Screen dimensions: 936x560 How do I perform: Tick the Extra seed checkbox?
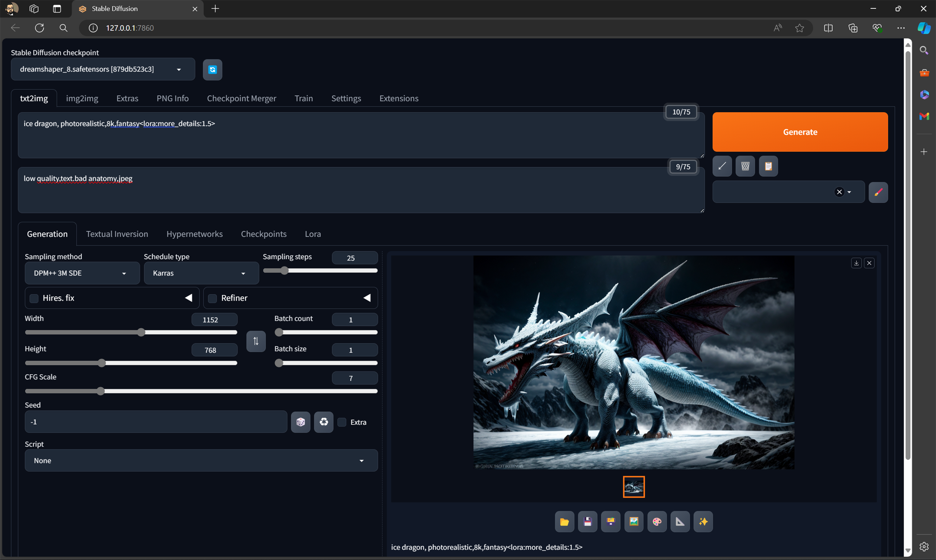(x=342, y=422)
